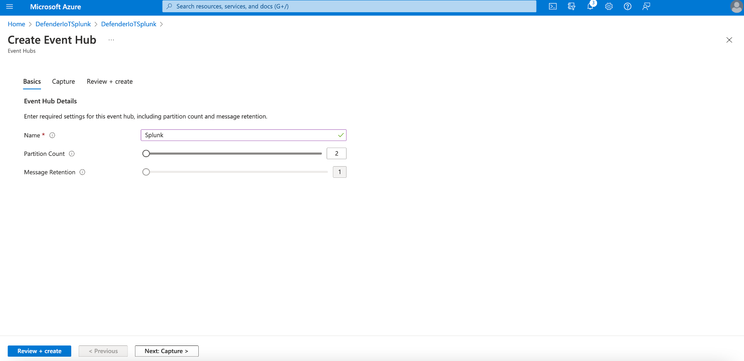Click the Microsoft Azure brand label
744x361 pixels.
coord(56,7)
